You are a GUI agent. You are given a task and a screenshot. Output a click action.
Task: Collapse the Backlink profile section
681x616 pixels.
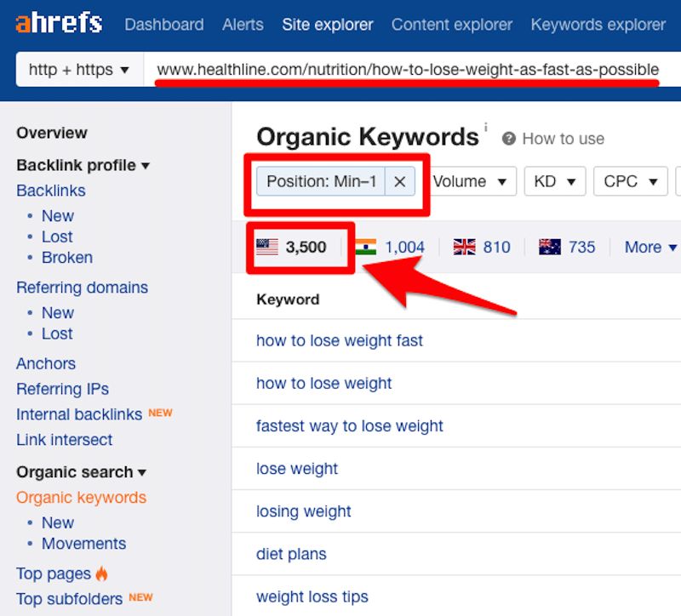tap(83, 165)
